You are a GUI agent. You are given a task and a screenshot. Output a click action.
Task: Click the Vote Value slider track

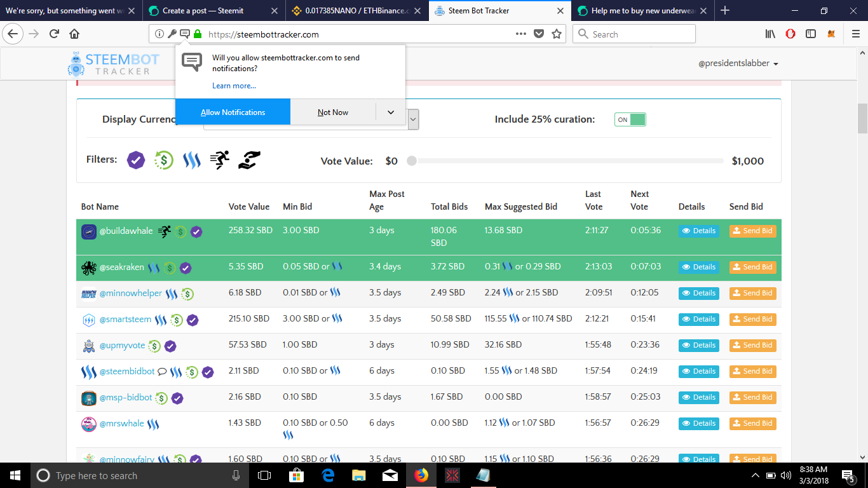point(567,161)
